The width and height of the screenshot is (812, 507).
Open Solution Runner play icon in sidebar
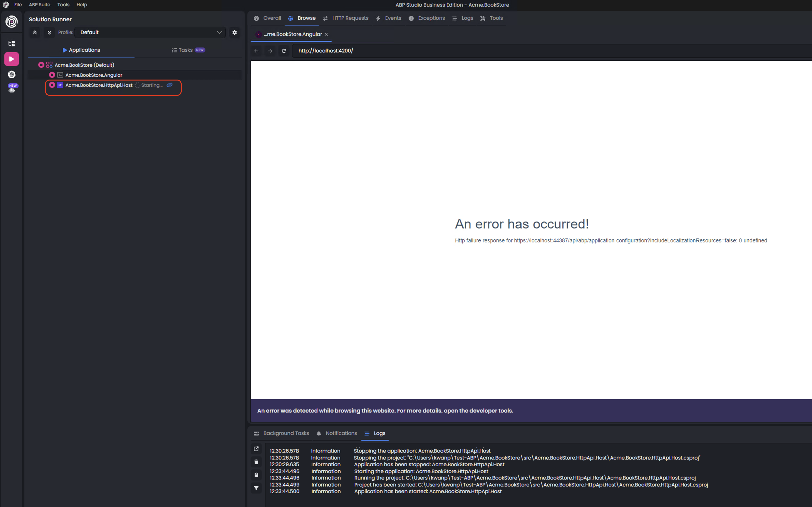[x=11, y=59]
